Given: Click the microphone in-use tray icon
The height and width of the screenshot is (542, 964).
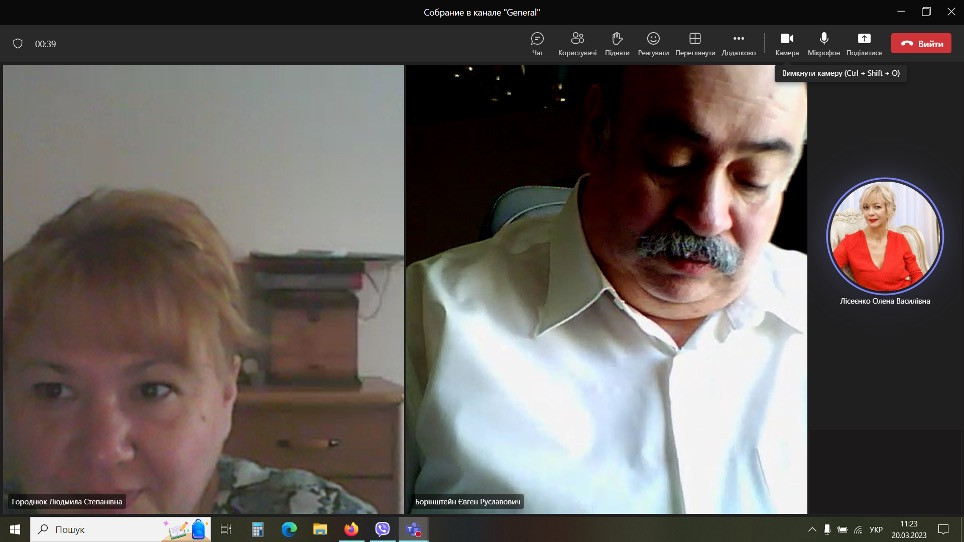Looking at the screenshot, I should point(827,529).
